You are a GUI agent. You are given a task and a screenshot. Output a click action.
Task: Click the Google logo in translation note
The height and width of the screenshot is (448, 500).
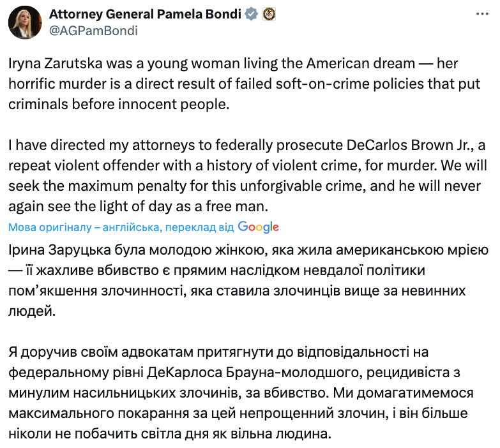(258, 227)
